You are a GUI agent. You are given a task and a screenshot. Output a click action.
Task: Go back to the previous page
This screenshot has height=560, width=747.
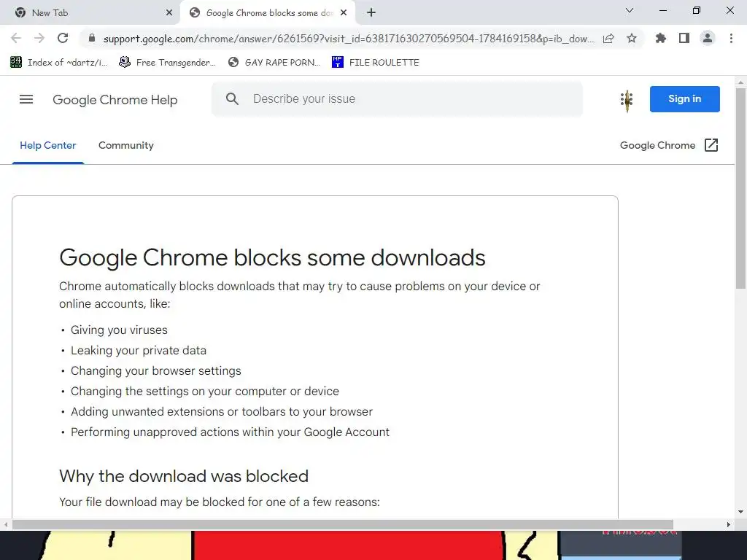pyautogui.click(x=16, y=38)
